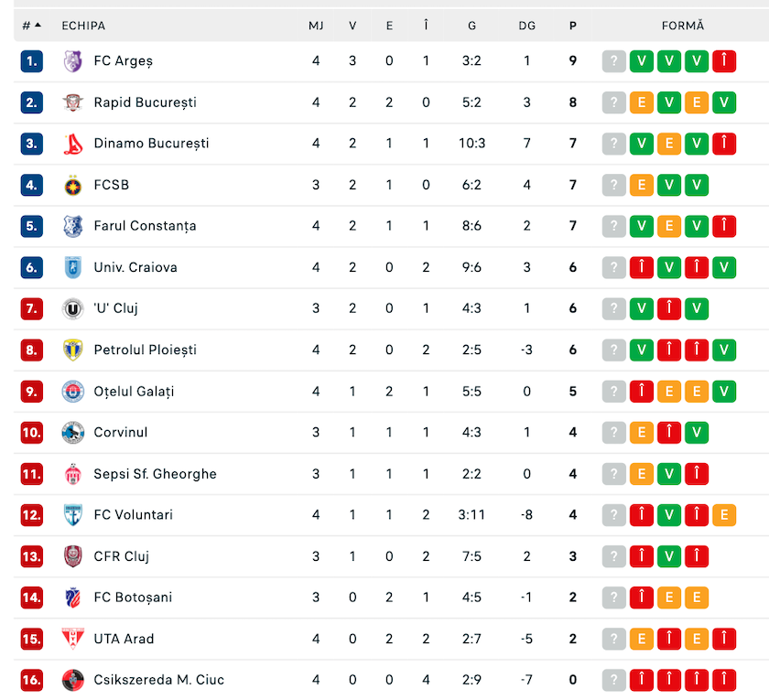Click the FC Argeș club crest
The image size is (769, 700).
73,61
